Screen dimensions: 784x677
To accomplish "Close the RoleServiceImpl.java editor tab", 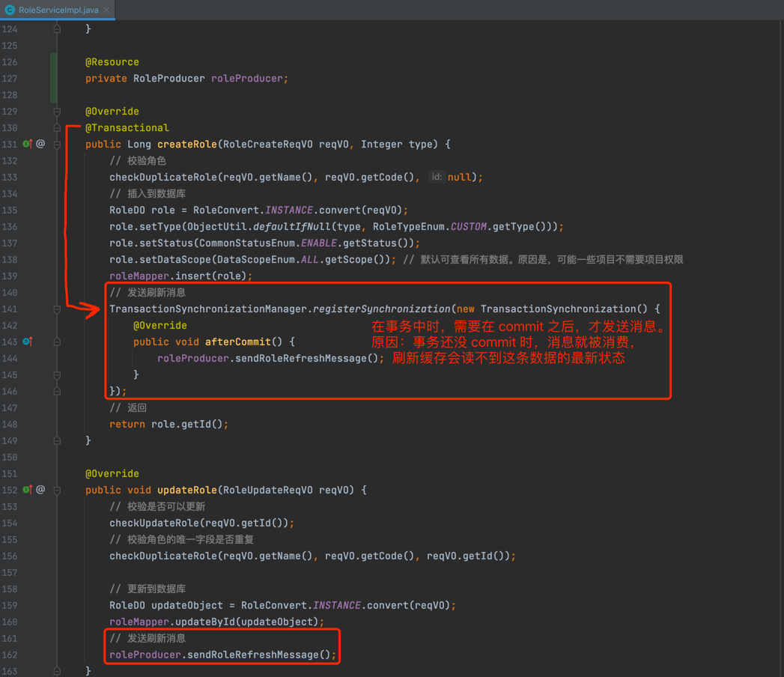I will (x=106, y=10).
